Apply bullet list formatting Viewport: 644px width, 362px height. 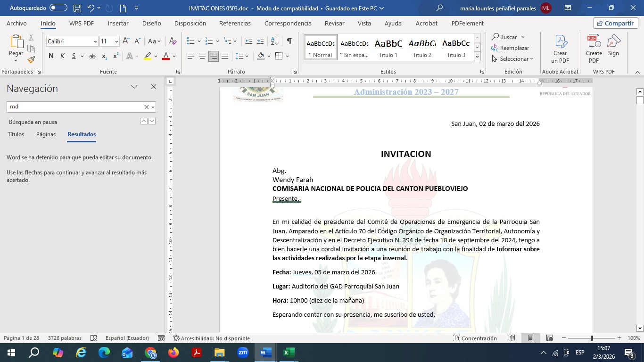point(190,41)
